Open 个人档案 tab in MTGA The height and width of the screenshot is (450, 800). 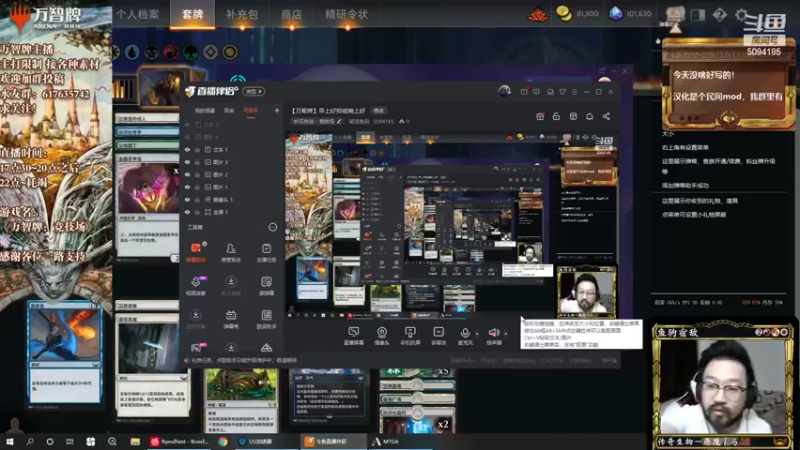click(137, 14)
